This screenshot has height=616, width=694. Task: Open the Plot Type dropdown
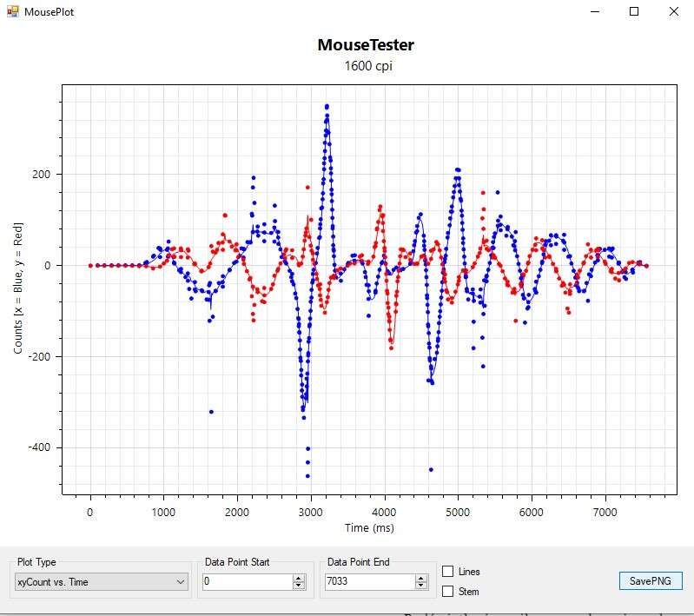(102, 582)
